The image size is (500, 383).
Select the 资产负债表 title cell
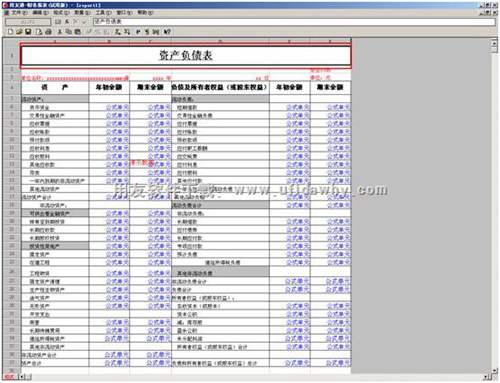point(186,56)
